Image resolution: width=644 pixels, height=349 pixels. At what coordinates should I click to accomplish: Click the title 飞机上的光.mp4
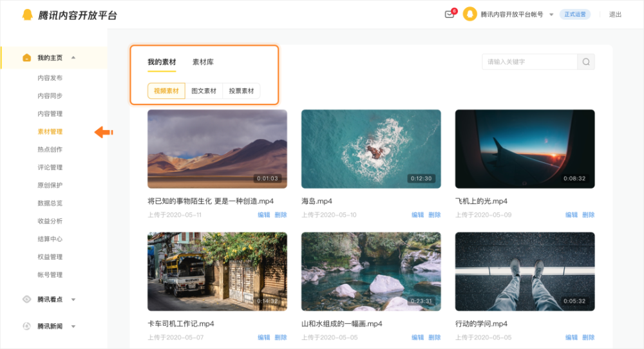click(x=481, y=201)
